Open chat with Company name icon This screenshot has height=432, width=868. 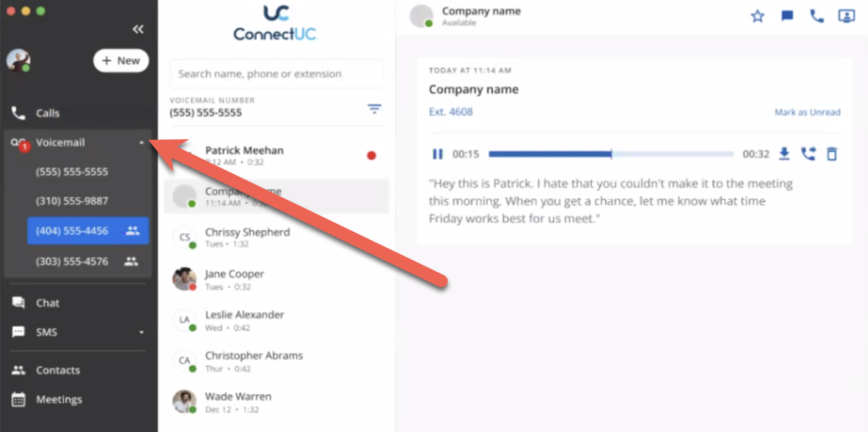point(787,16)
